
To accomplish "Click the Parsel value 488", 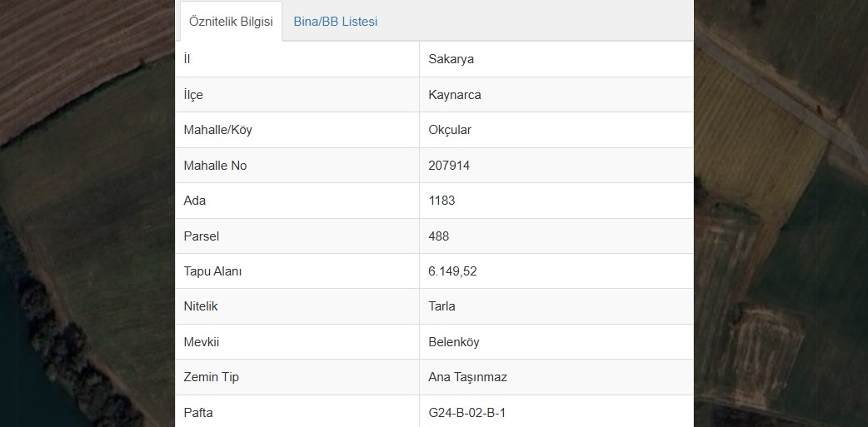I will (x=438, y=236).
